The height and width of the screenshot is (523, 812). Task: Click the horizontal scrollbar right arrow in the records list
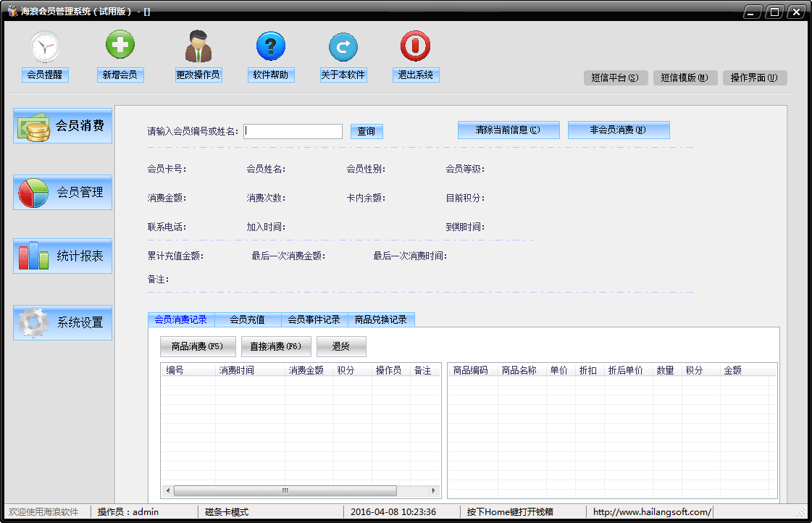(435, 490)
